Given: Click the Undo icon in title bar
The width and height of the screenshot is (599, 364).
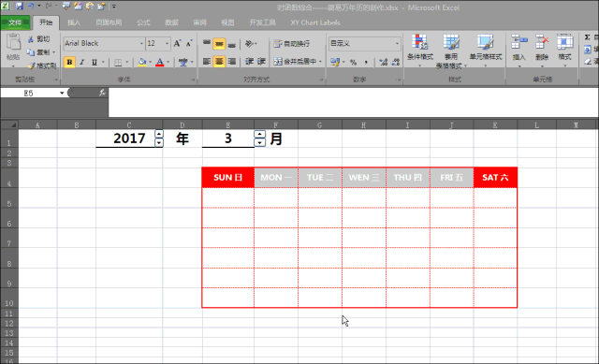Looking at the screenshot, I should click(31, 7).
